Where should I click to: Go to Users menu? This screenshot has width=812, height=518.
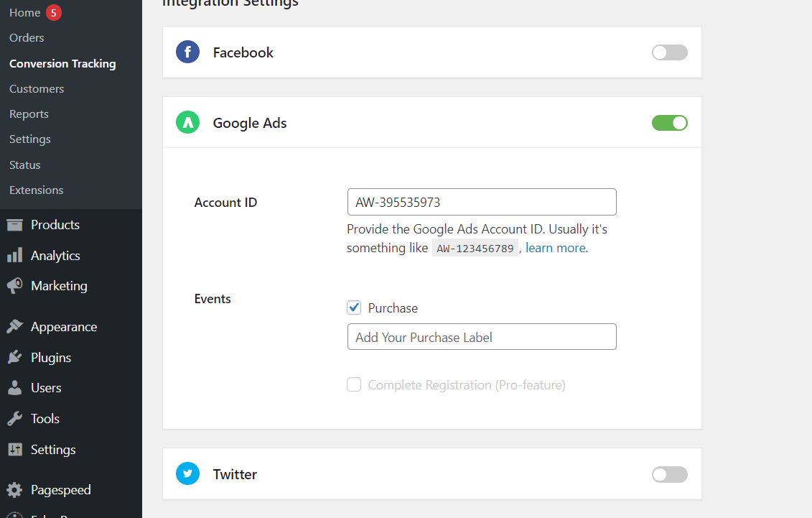coord(46,387)
